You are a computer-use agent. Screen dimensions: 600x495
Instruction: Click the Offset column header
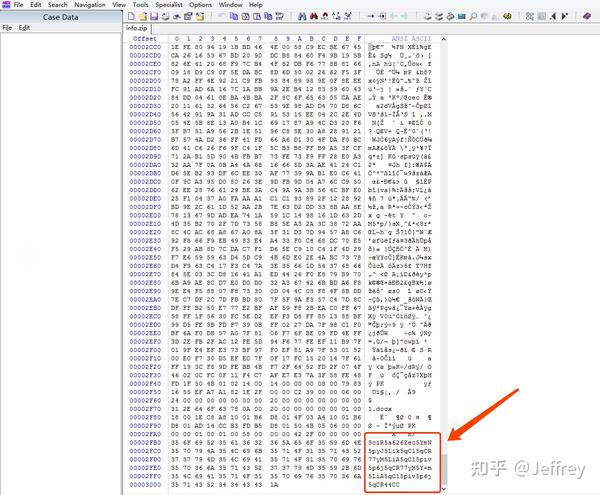[145, 39]
